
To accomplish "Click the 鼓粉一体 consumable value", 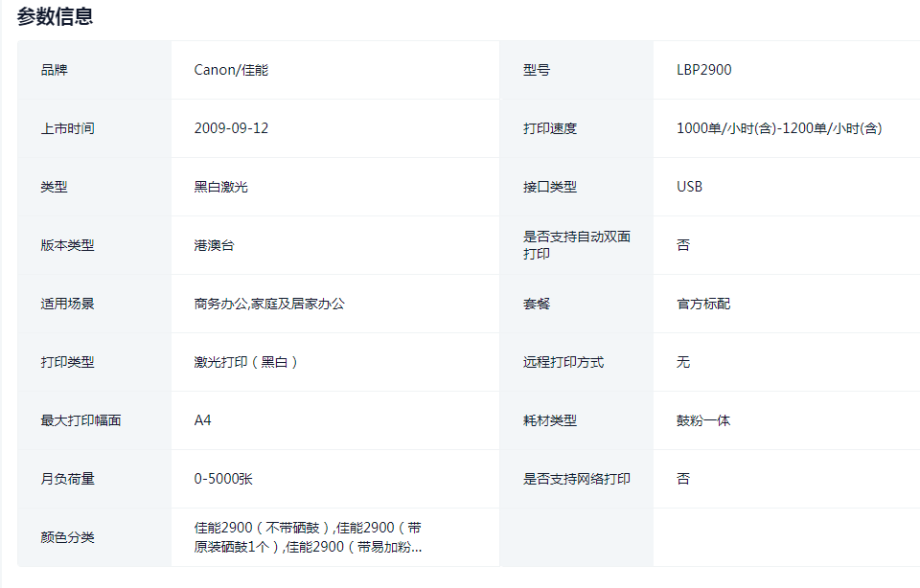I will (x=703, y=420).
